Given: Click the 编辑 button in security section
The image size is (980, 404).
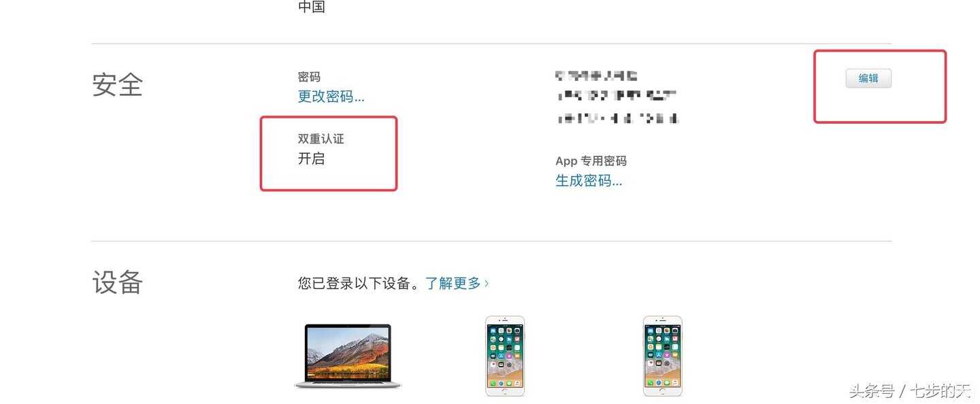Looking at the screenshot, I should (x=868, y=78).
